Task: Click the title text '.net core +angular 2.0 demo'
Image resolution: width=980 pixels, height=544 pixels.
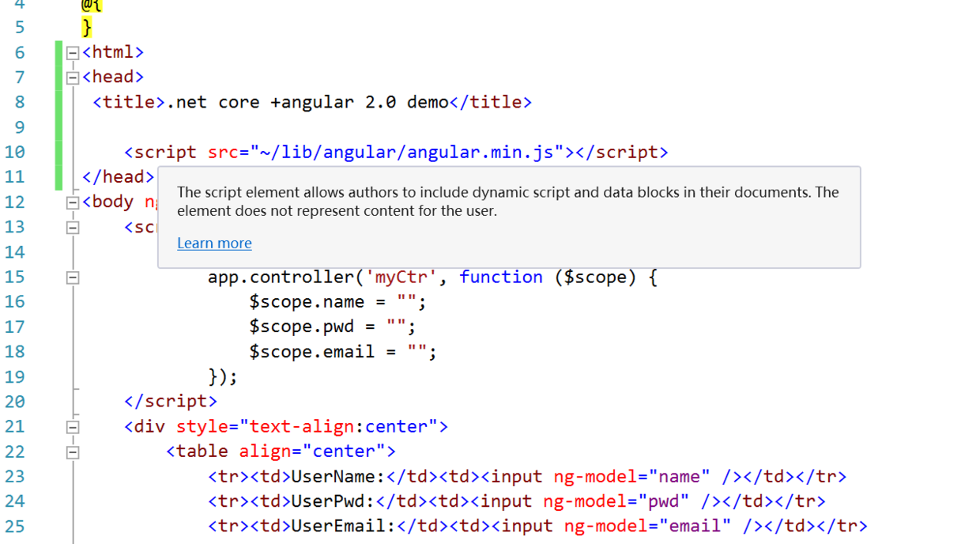Action: [x=307, y=102]
